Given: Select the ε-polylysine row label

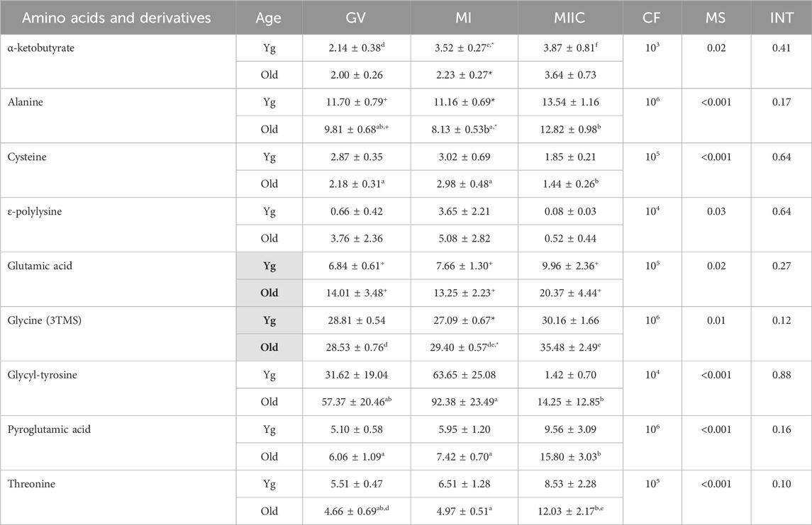Looking at the screenshot, I should point(35,212).
